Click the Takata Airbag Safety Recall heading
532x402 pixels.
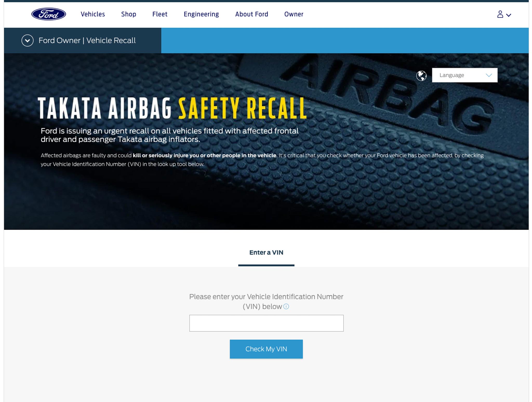tap(172, 108)
